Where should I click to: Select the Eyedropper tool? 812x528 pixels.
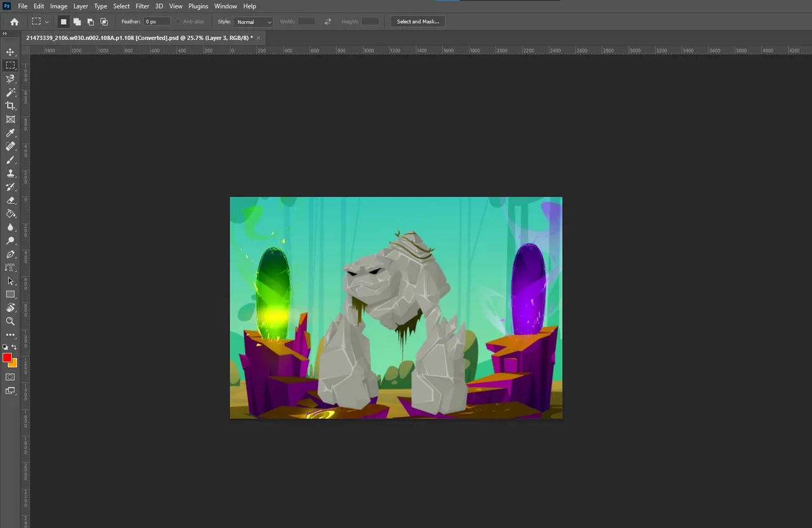tap(10, 133)
